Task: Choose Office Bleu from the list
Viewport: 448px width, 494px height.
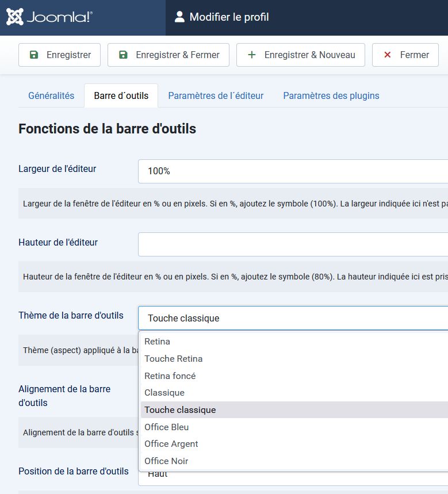Action: click(x=166, y=427)
